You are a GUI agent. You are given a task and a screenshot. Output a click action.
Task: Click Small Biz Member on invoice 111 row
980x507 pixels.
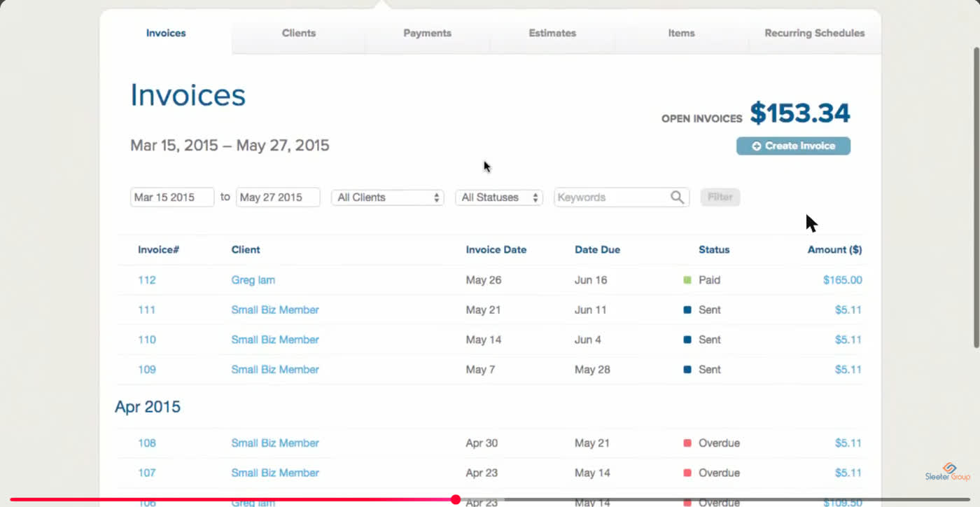coord(275,310)
